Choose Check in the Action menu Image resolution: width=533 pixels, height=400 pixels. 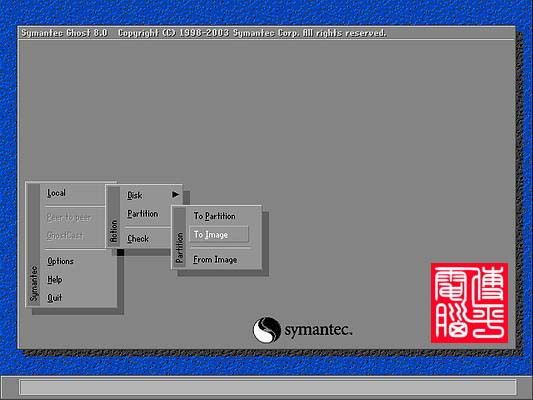point(138,239)
